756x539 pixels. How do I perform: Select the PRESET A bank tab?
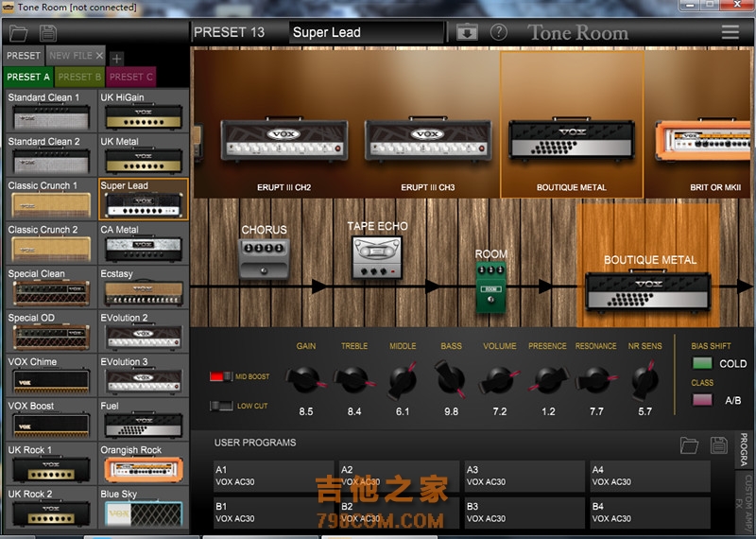pyautogui.click(x=28, y=78)
